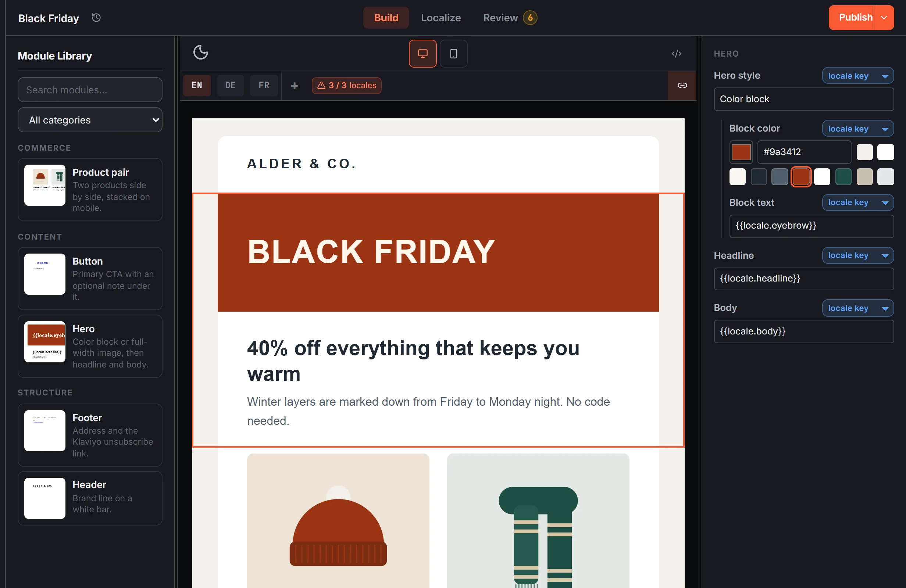
Task: Select the Button module card
Action: pos(90,279)
